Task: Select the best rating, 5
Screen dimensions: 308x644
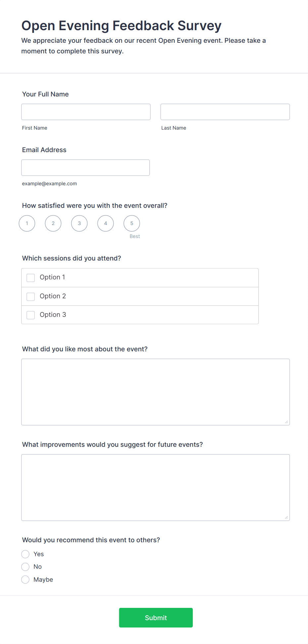Action: coord(131,223)
